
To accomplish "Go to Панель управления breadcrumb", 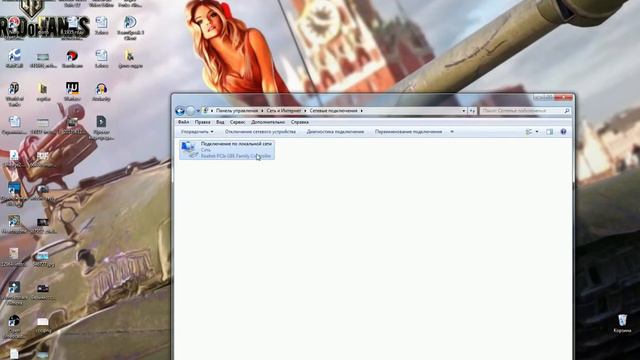I will coord(237,111).
